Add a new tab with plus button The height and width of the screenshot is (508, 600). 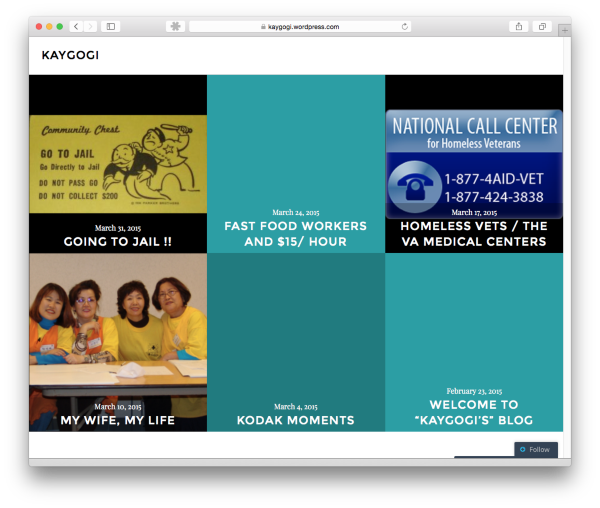click(564, 31)
